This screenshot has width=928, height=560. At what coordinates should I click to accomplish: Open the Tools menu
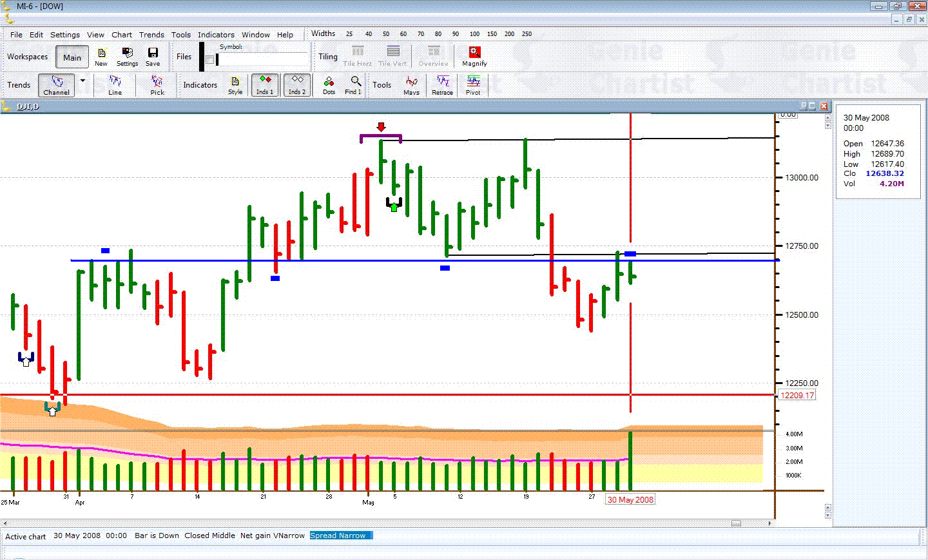tap(181, 35)
